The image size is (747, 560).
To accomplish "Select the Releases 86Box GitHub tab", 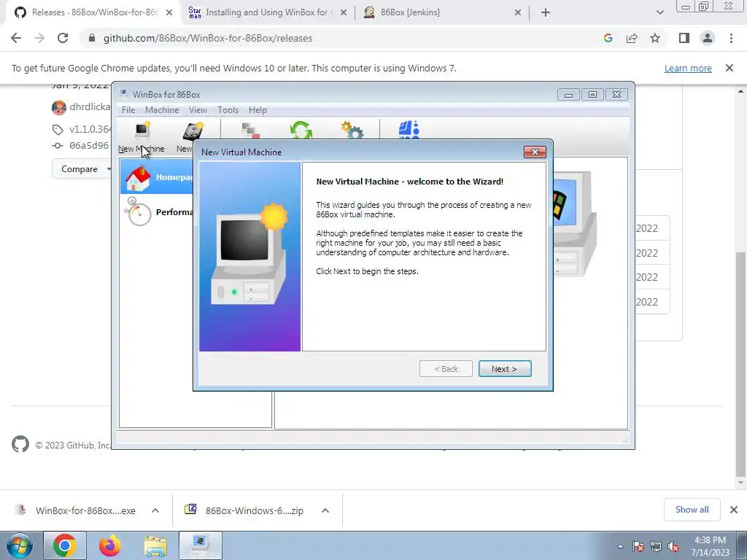I will coord(94,12).
